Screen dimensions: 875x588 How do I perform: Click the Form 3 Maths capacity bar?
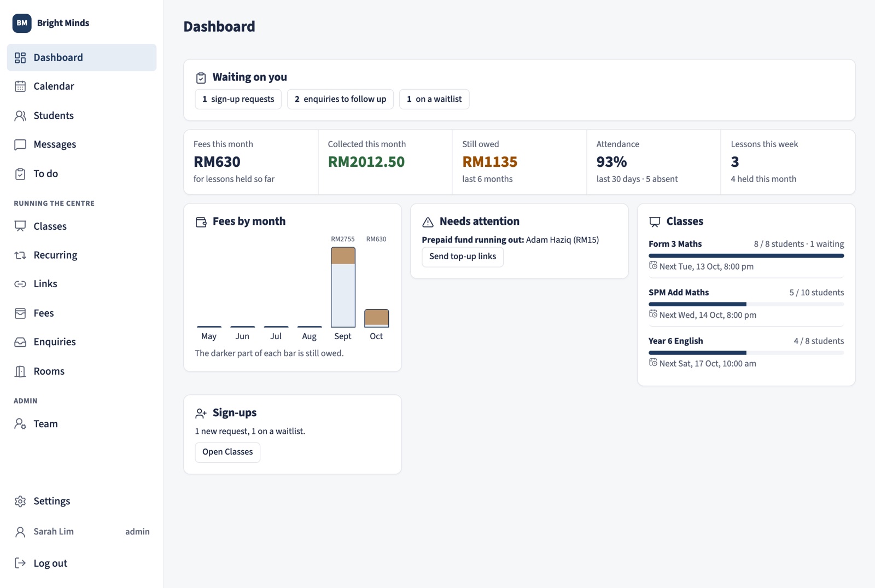click(x=746, y=255)
